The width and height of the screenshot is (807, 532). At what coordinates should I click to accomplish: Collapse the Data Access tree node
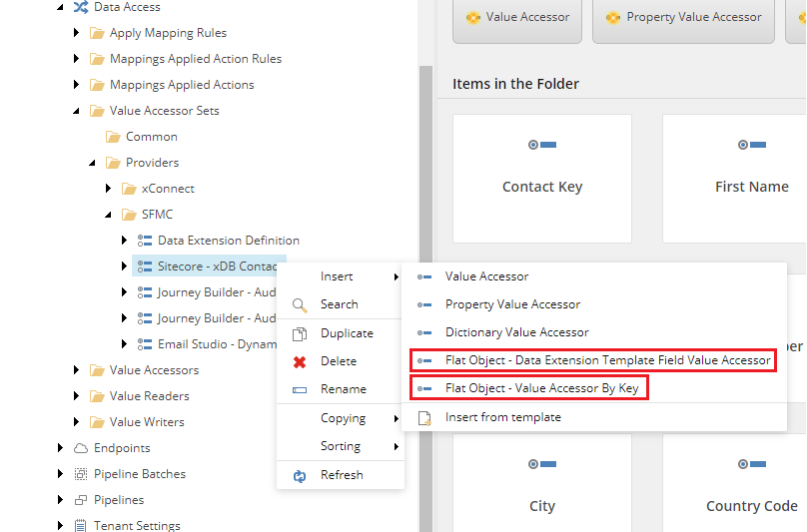60,7
